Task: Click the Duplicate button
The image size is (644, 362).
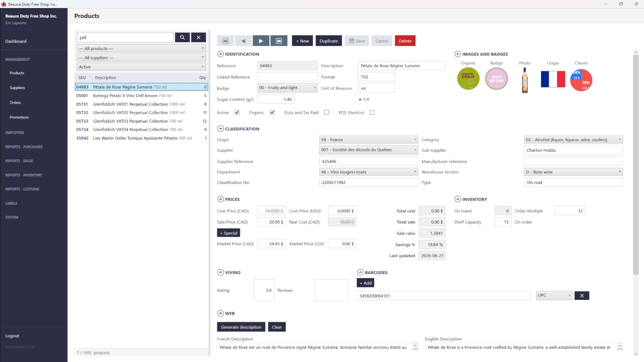Action: tap(328, 41)
